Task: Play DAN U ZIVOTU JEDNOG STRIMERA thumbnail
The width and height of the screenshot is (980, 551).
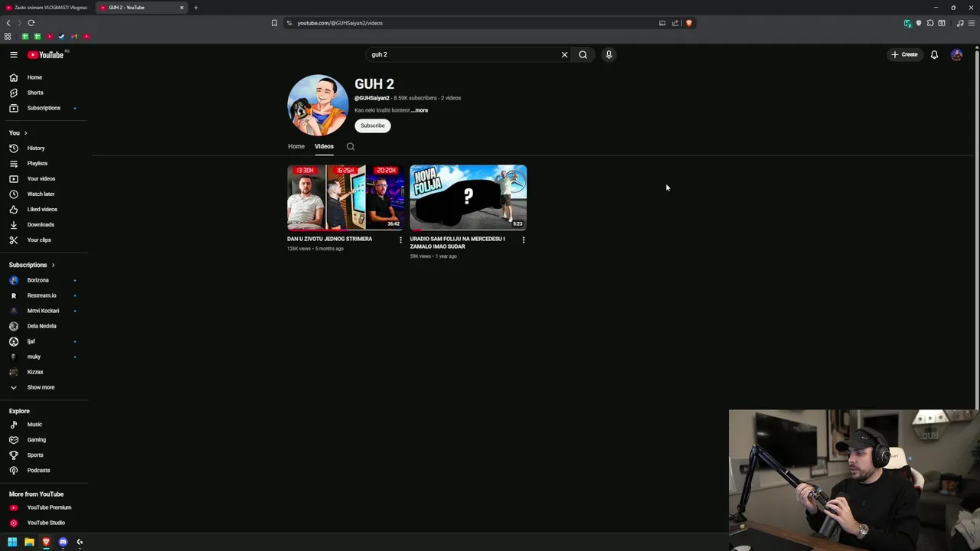Action: [345, 197]
